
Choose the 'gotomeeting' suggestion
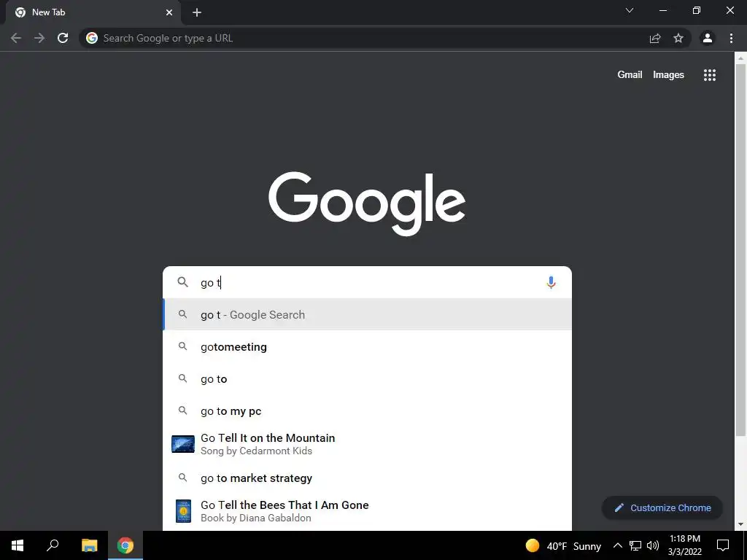tap(367, 346)
